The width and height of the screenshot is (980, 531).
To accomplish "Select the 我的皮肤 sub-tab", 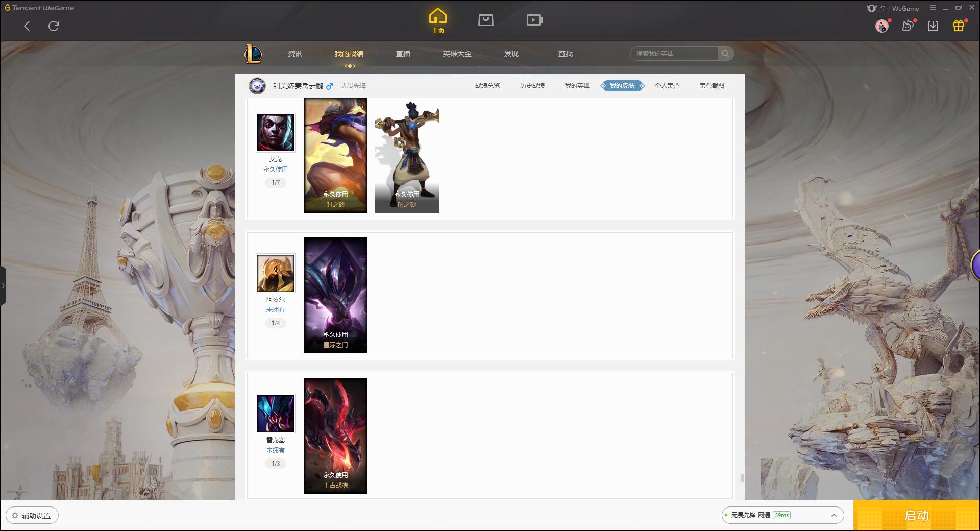I will [622, 86].
